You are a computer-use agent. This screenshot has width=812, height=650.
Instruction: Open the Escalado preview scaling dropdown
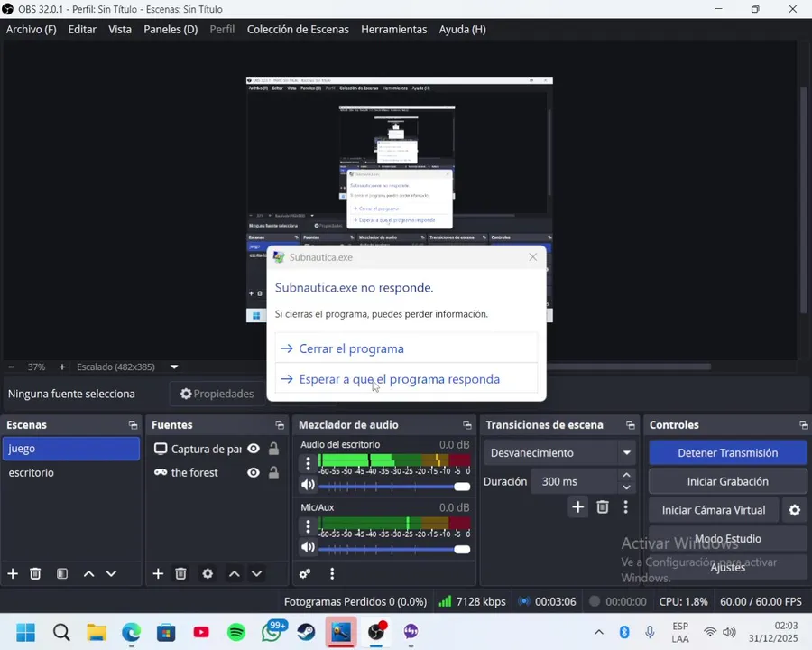tap(174, 367)
